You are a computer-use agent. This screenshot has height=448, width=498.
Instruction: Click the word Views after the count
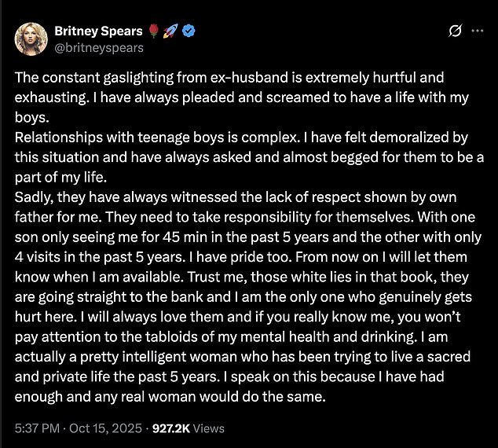(x=211, y=428)
